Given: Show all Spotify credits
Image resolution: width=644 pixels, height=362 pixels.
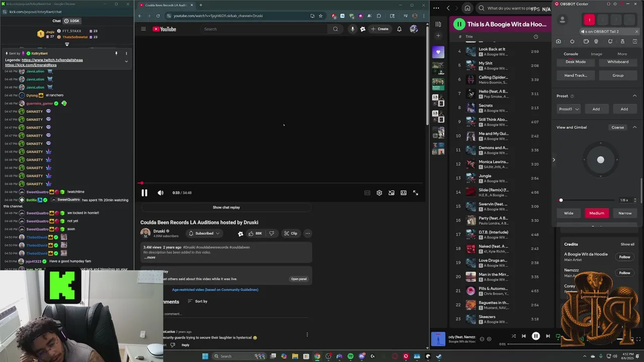Looking at the screenshot, I should point(627,244).
